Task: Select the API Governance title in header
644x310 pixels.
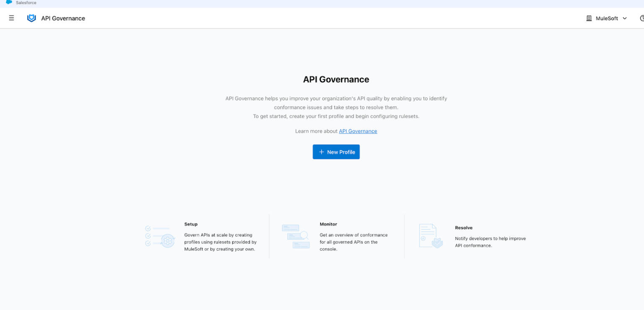Action: click(x=63, y=18)
